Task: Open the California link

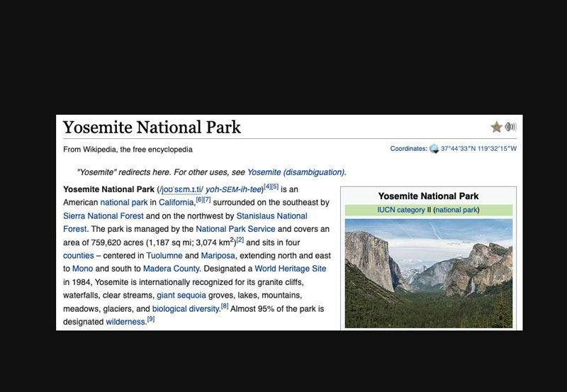Action: tap(176, 203)
